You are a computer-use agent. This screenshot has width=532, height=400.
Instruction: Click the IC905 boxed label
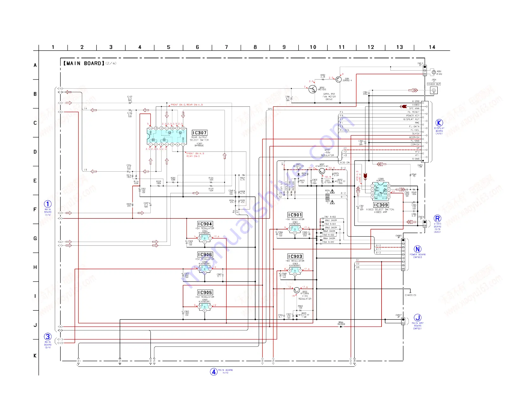[205, 293]
